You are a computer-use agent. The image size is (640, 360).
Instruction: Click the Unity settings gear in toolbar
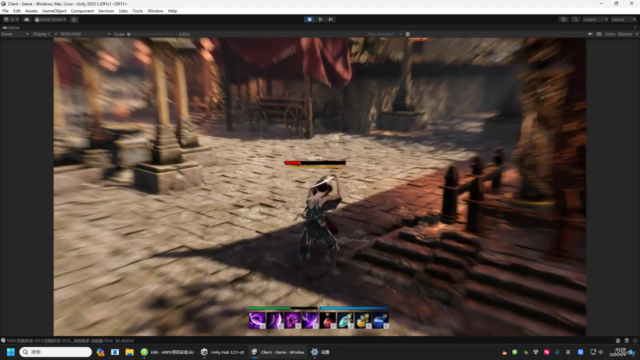(74, 19)
